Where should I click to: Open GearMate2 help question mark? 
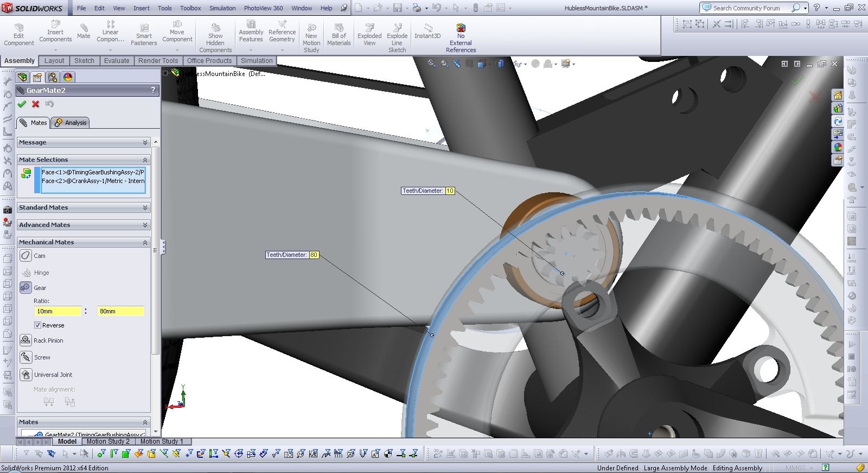coord(153,90)
